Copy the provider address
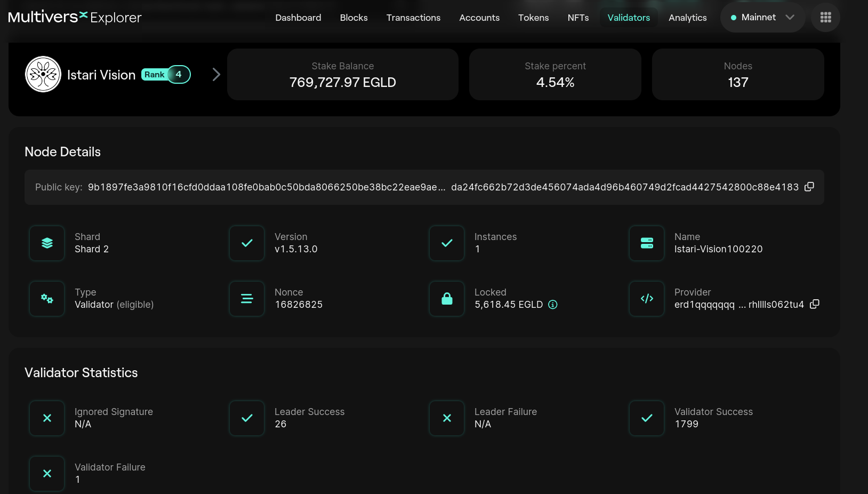Screen dimensions: 868x494 (814, 304)
